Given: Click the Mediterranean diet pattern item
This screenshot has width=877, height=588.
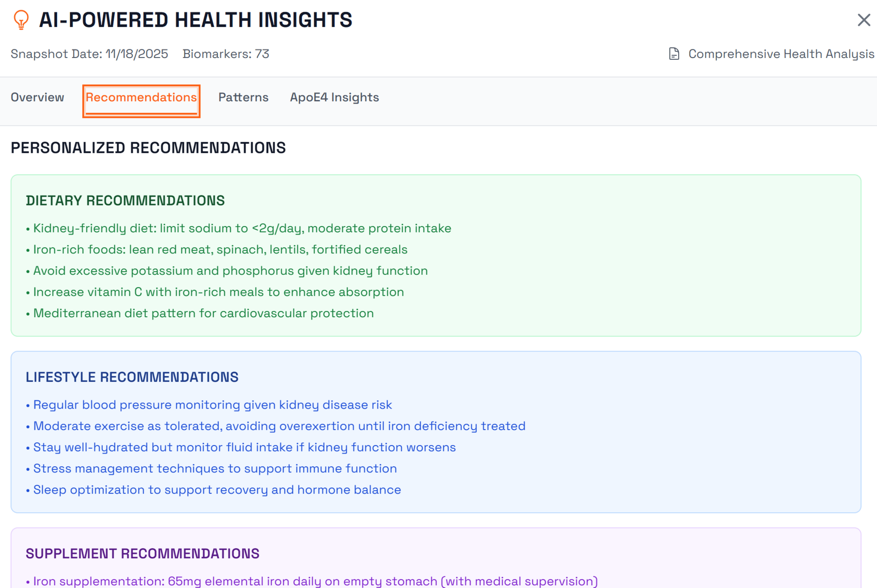Looking at the screenshot, I should tap(203, 313).
